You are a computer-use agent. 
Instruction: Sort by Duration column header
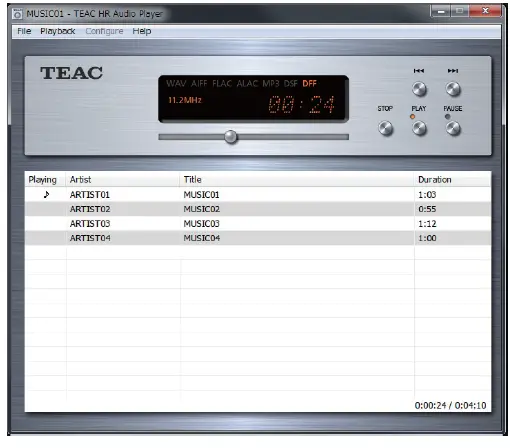coord(452,179)
